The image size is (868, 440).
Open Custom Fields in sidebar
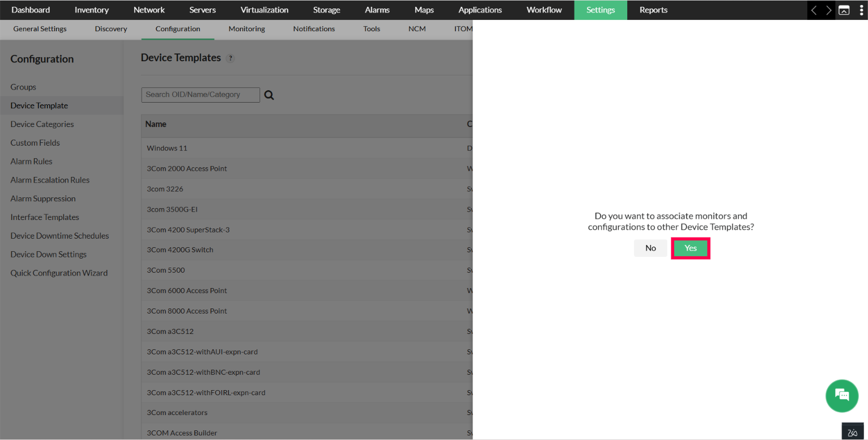click(x=35, y=143)
